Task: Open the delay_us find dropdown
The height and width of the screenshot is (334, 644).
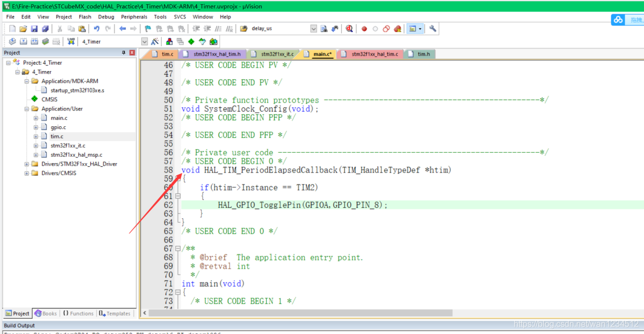Action: tap(314, 29)
